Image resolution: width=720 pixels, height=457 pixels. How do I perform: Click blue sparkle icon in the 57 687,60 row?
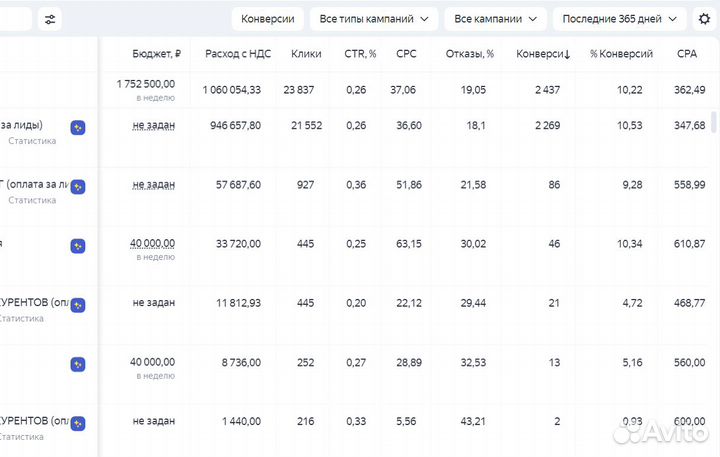point(78,186)
